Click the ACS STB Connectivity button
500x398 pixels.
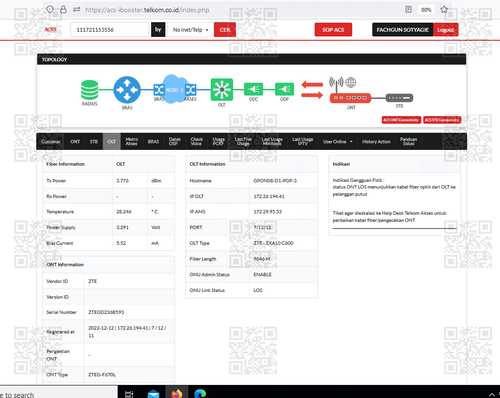(442, 120)
